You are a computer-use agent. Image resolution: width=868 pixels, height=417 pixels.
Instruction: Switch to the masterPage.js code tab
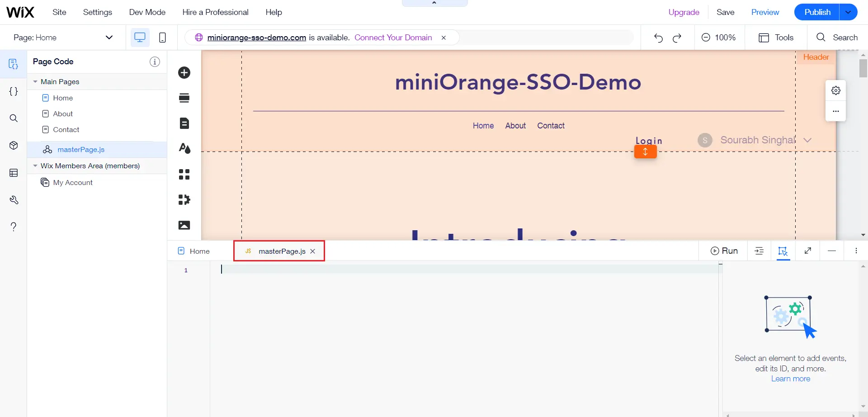pos(281,251)
